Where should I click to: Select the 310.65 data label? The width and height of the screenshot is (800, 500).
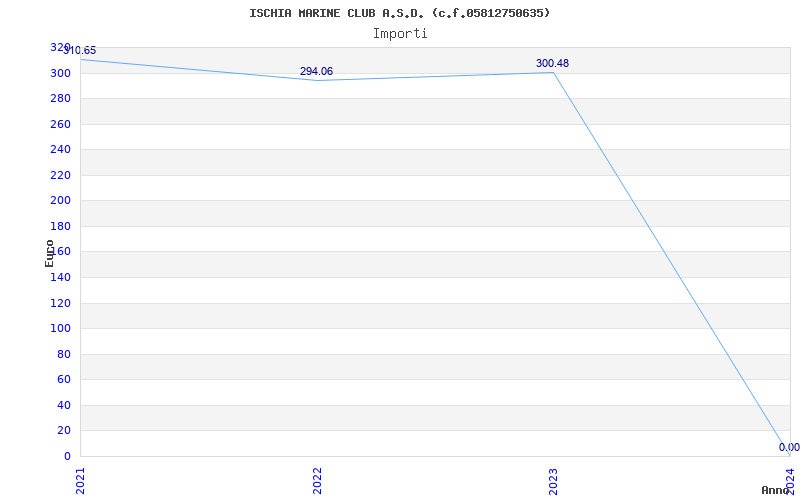(x=80, y=51)
